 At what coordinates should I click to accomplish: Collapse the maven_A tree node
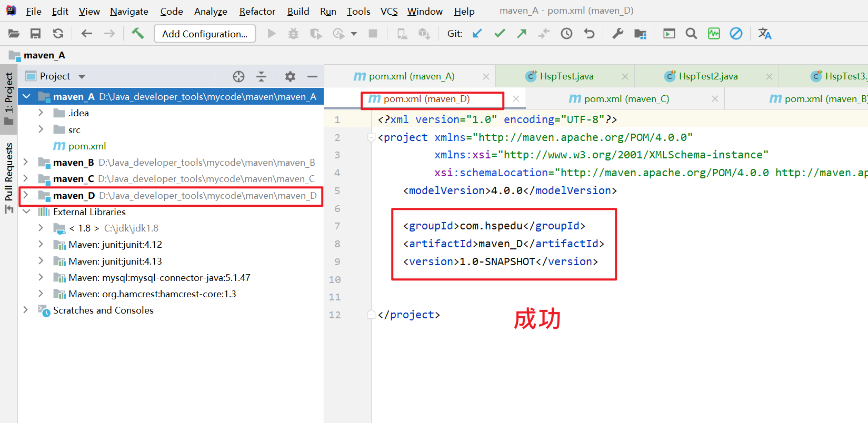[x=26, y=96]
